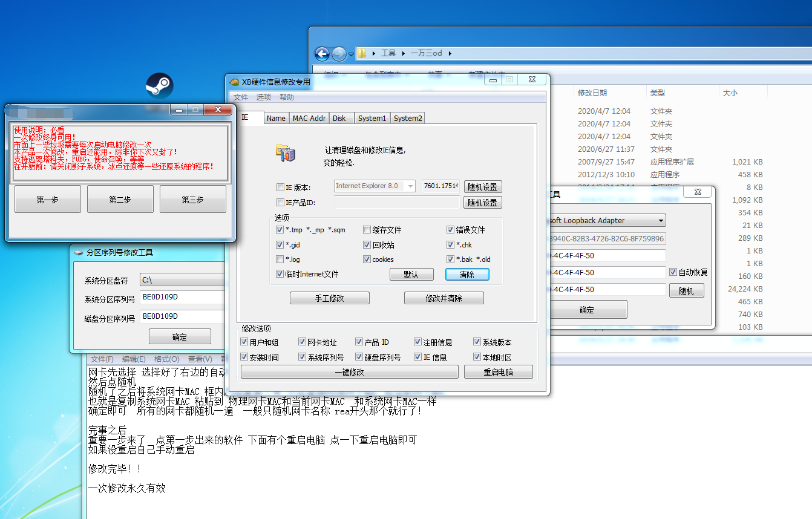Click the 第三步 button
Screen dimensions: 812x519
(193, 199)
